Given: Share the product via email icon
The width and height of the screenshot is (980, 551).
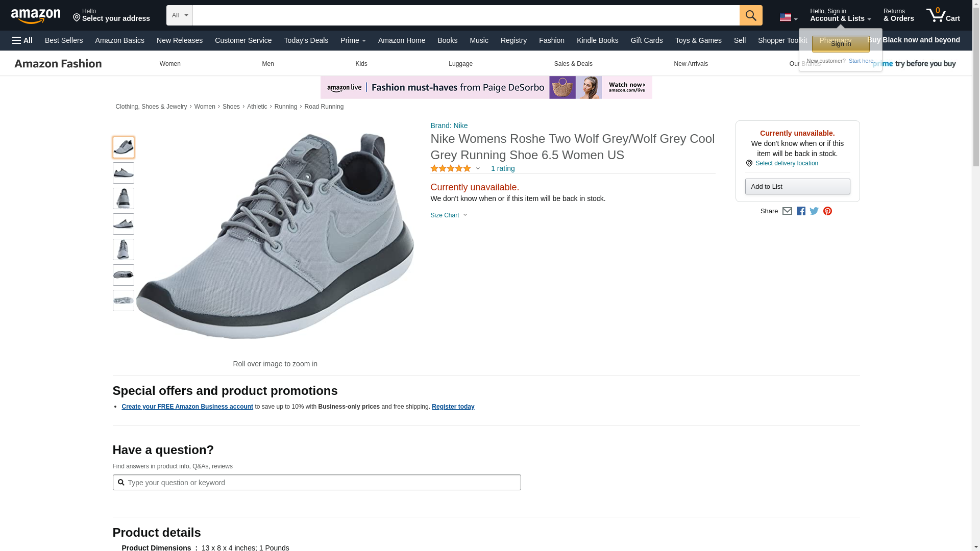Looking at the screenshot, I should (787, 211).
